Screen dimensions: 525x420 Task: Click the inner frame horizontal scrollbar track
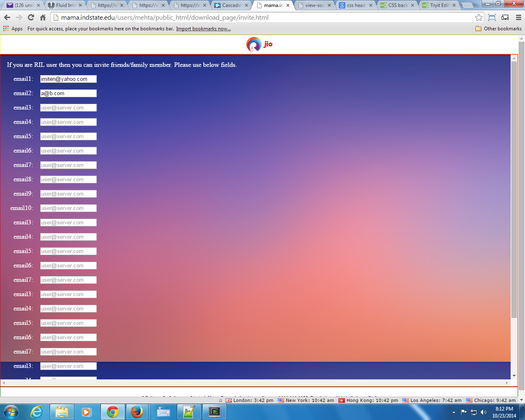[255, 383]
